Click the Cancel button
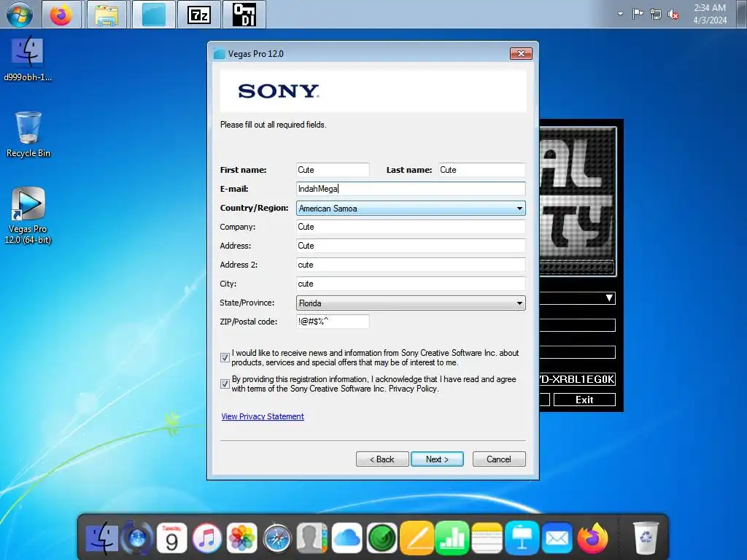Viewport: 747px width, 560px height. click(499, 459)
